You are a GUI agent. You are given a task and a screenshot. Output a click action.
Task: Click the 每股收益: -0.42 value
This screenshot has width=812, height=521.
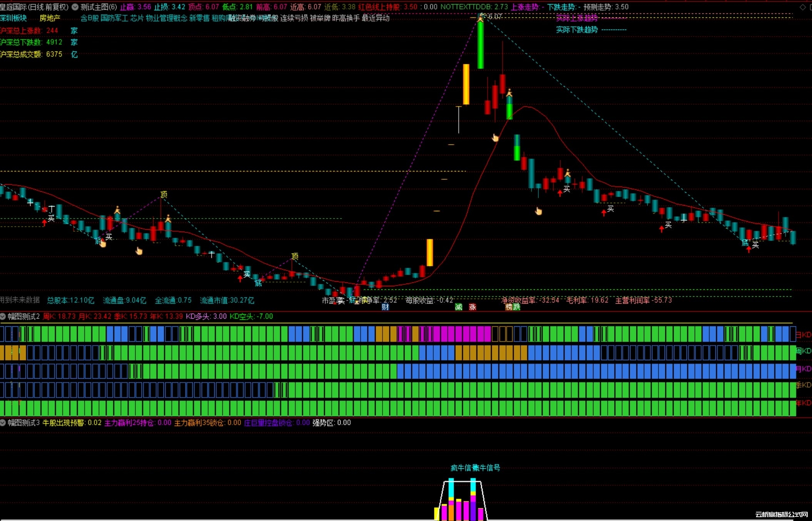[x=429, y=300]
